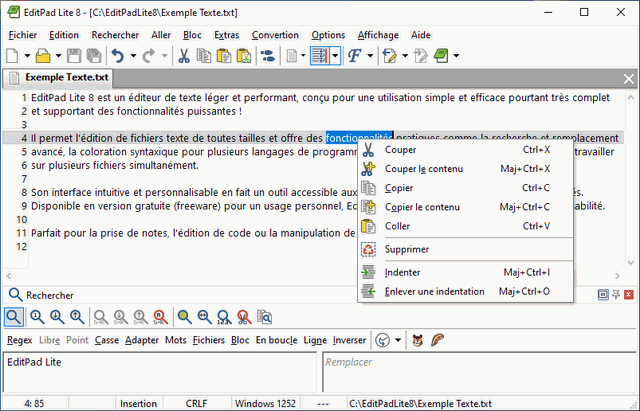Close the search panel with red X
Screen dimensions: 640x411
point(629,294)
